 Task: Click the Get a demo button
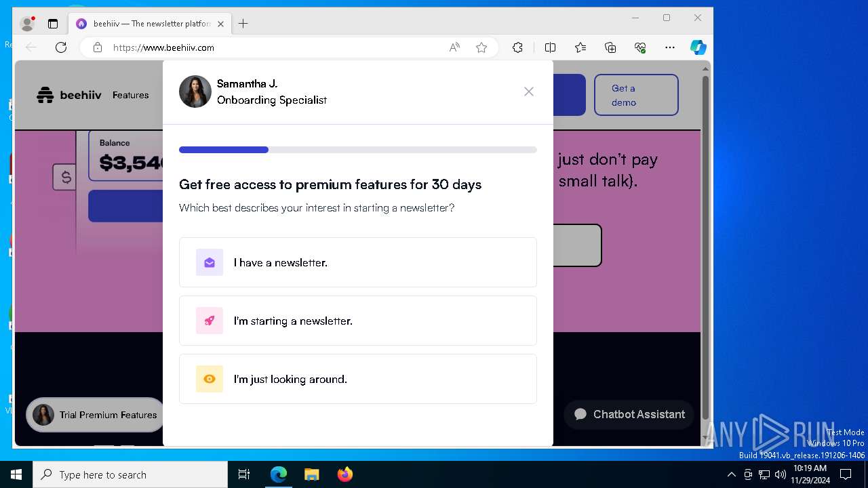636,95
